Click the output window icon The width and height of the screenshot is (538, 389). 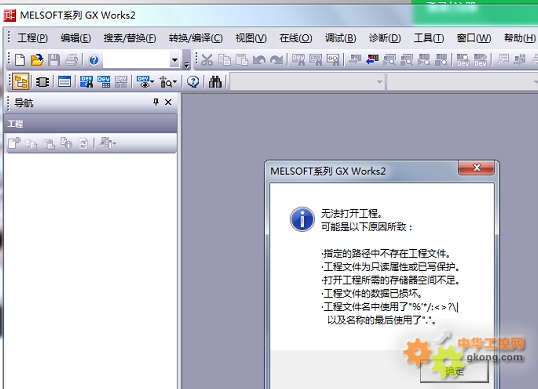point(64,82)
